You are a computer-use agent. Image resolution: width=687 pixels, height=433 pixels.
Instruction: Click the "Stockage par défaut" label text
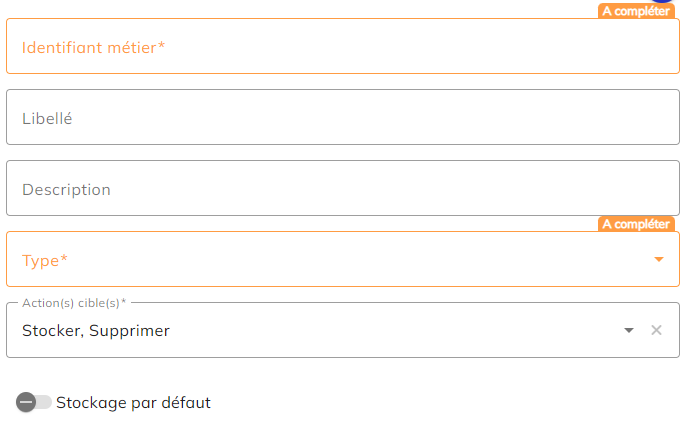[133, 403]
